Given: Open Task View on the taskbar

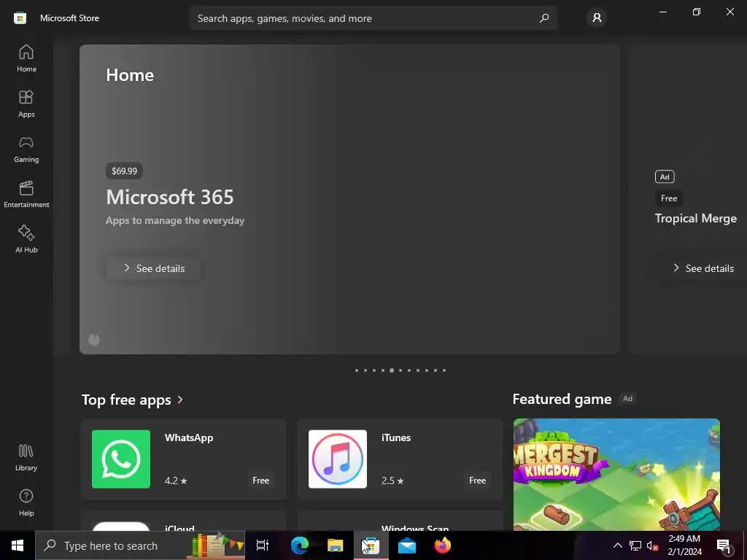Looking at the screenshot, I should tap(263, 545).
